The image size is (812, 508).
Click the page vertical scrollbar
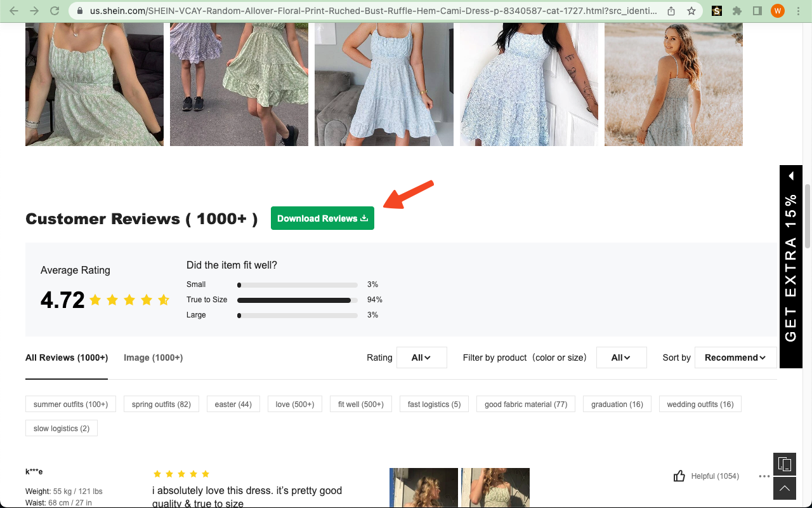(808, 216)
